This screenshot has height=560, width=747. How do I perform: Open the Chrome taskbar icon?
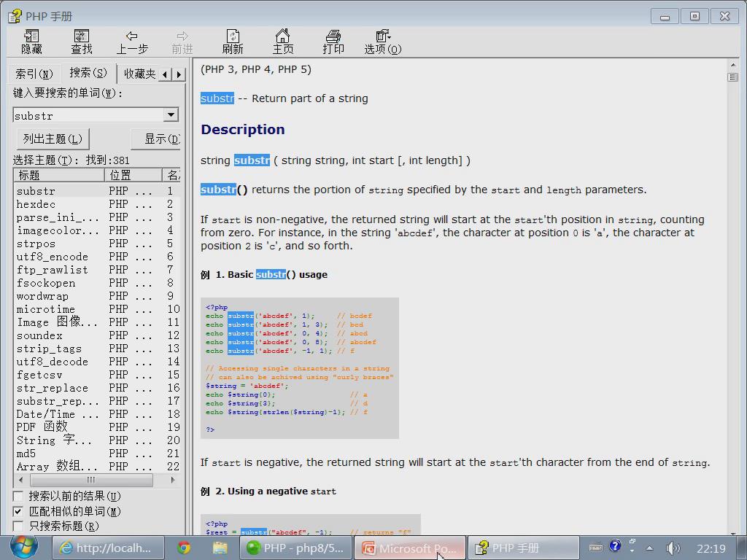coord(184,548)
